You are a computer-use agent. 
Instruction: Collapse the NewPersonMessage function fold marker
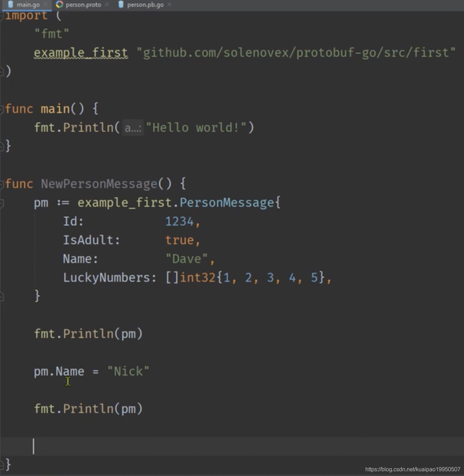tap(2, 184)
